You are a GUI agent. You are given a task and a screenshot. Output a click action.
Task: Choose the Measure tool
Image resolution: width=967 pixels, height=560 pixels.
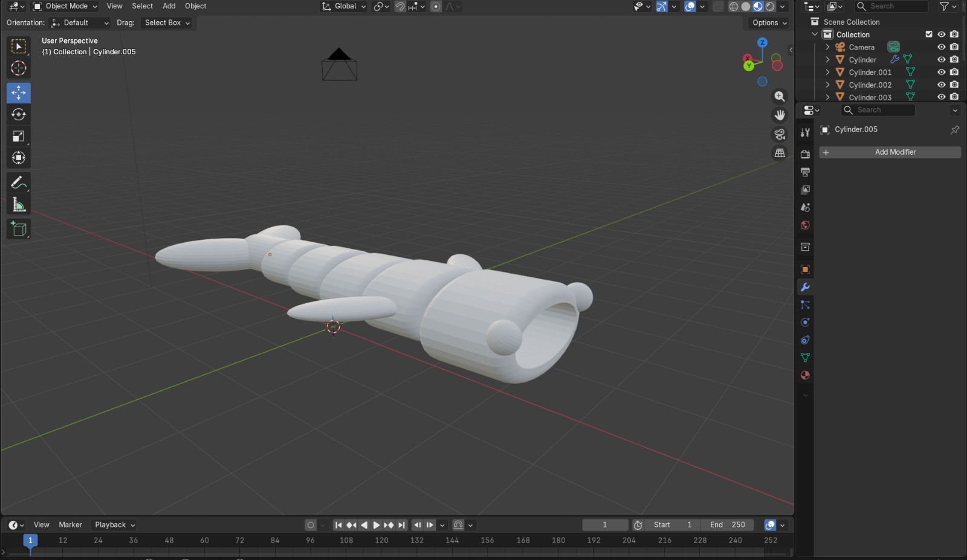coord(19,205)
